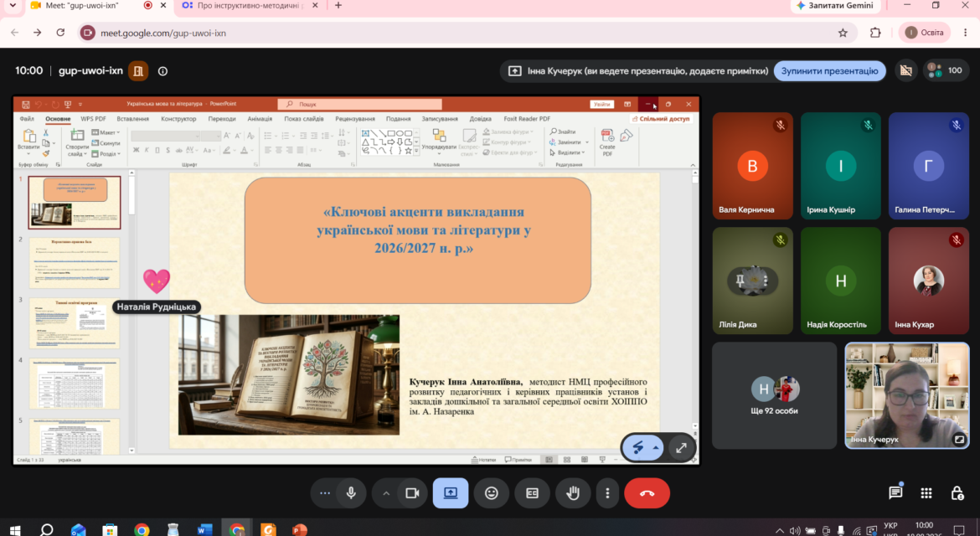Switch to slide sorter view icon
The width and height of the screenshot is (980, 536).
(567, 460)
